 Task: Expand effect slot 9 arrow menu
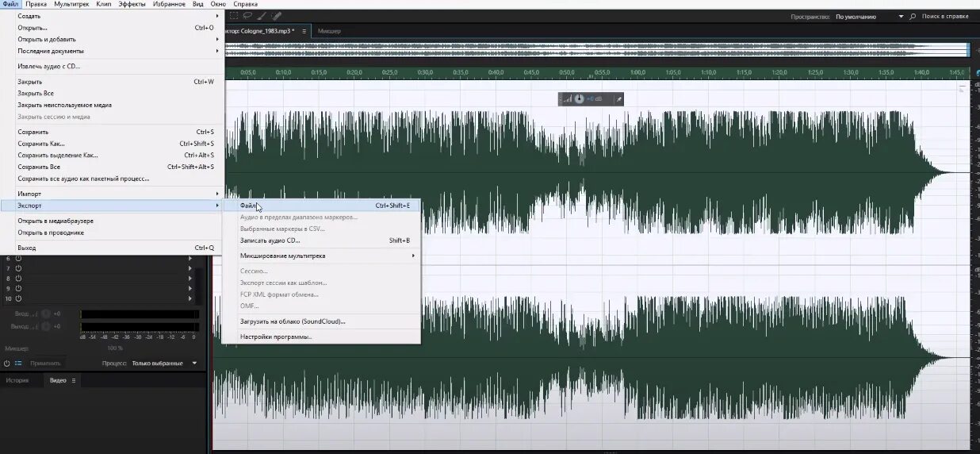point(189,288)
